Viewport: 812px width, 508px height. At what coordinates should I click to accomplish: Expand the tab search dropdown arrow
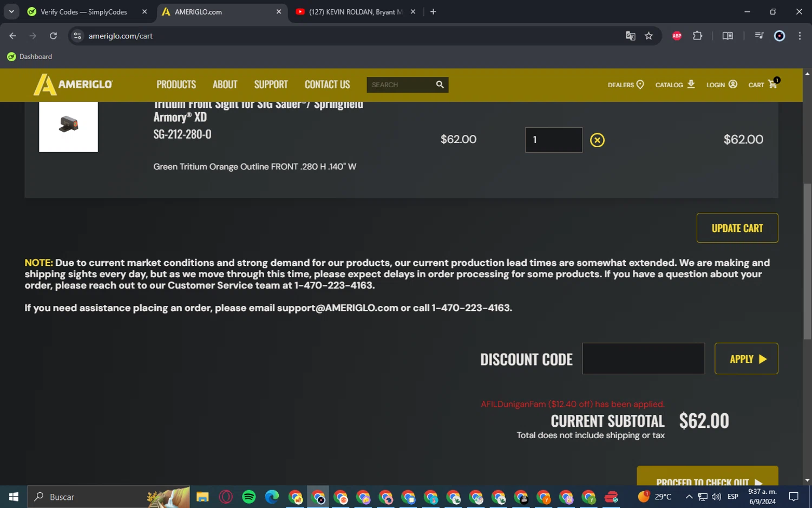tap(11, 11)
